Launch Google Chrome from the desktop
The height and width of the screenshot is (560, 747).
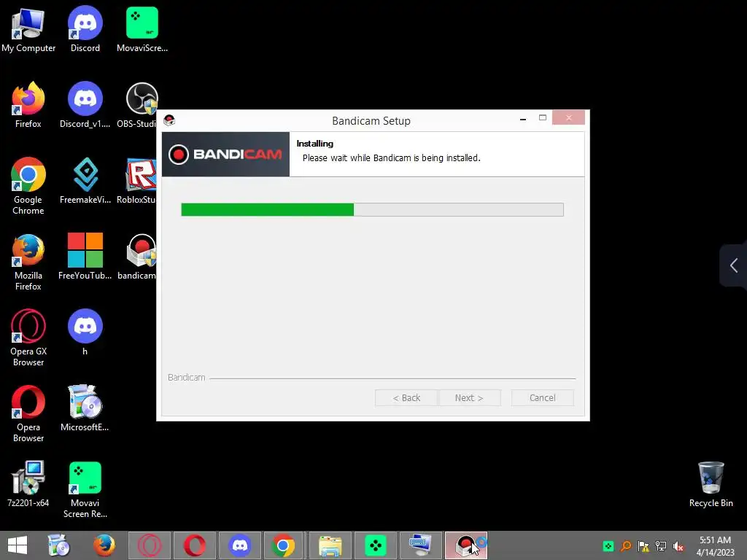pos(28,186)
